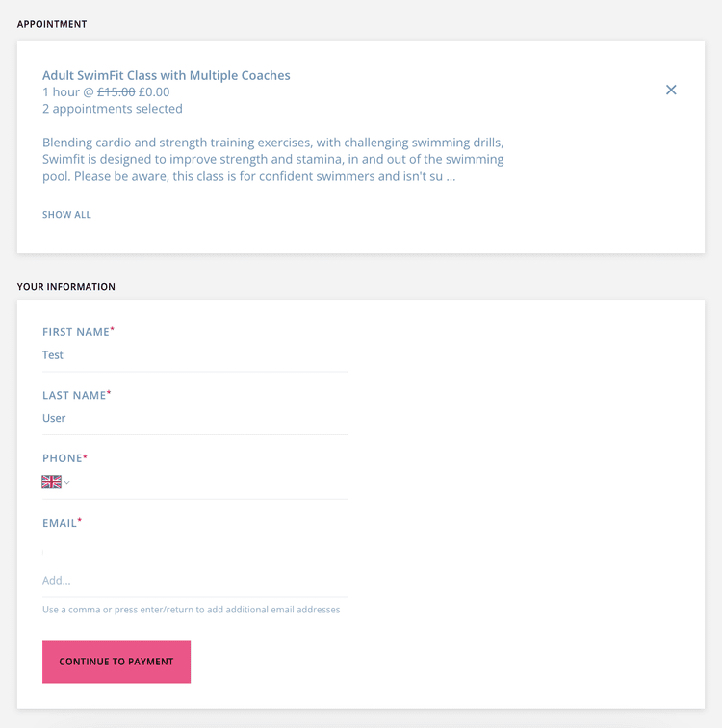Click the empty Email entry line
This screenshot has height=728, width=722.
click(194, 552)
